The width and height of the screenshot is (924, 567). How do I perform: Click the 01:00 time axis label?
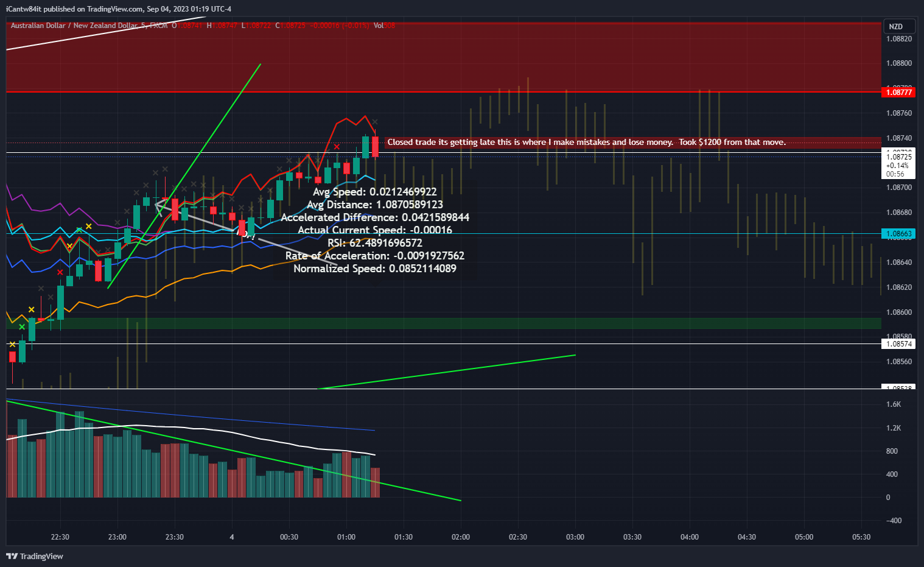[x=346, y=537]
